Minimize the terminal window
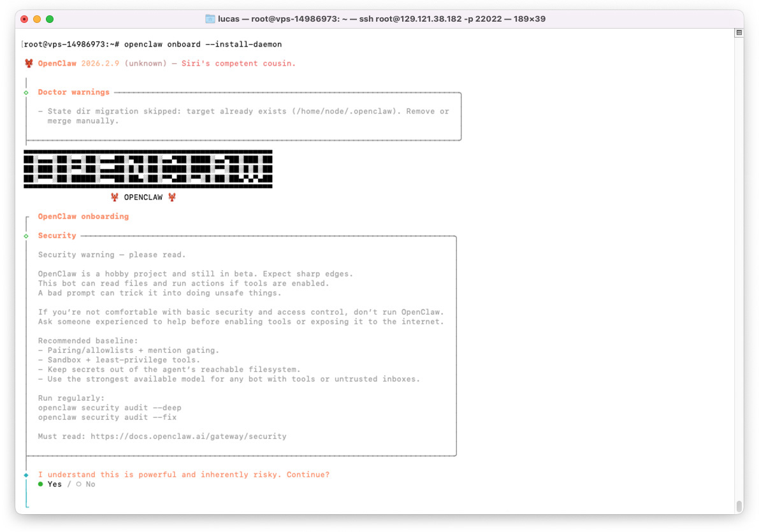The height and width of the screenshot is (532, 759). click(36, 19)
